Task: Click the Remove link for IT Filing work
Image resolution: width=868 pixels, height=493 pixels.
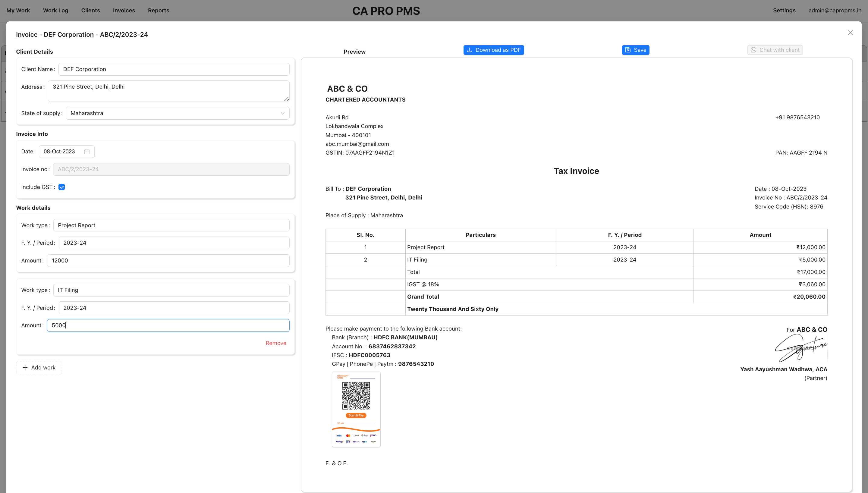Action: pos(276,343)
